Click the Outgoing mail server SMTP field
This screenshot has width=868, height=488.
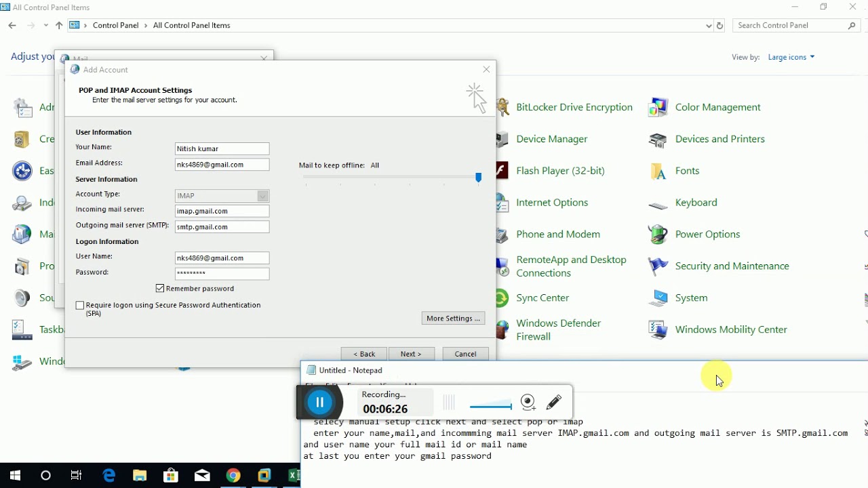click(222, 227)
